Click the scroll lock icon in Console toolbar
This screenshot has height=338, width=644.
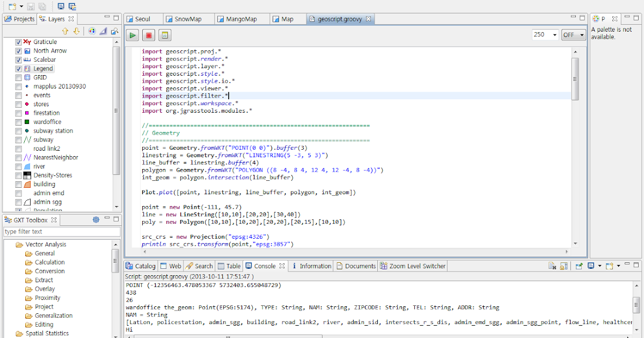click(x=565, y=266)
